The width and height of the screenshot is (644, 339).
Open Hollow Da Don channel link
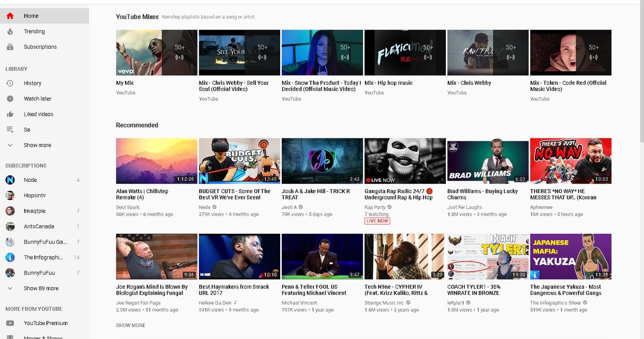pos(215,303)
